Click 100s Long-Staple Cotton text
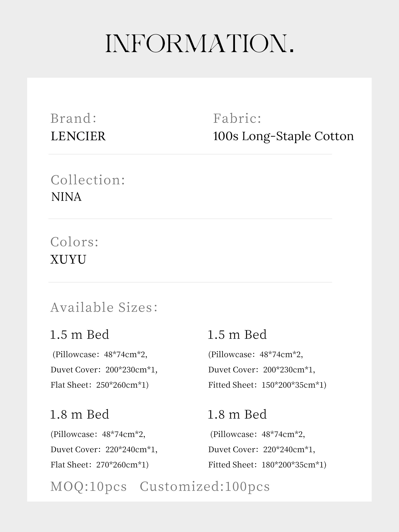399x532 pixels. click(283, 136)
